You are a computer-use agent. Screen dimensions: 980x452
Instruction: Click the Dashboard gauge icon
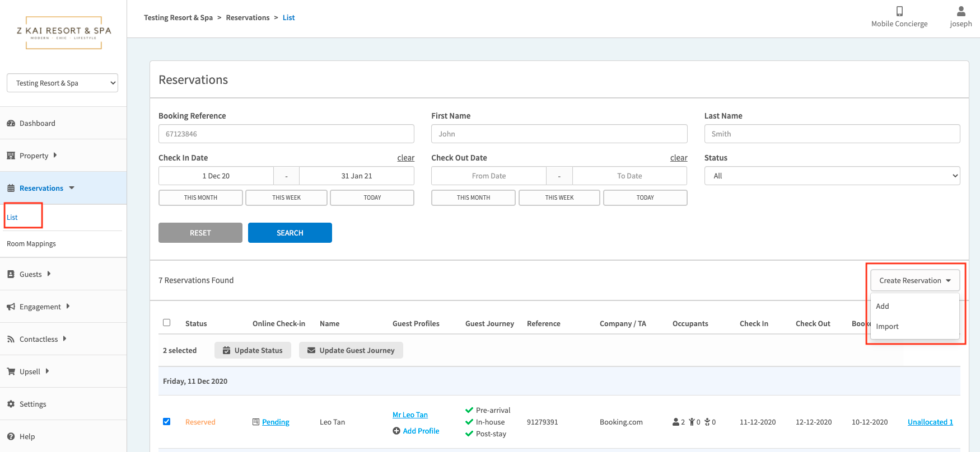pos(11,123)
